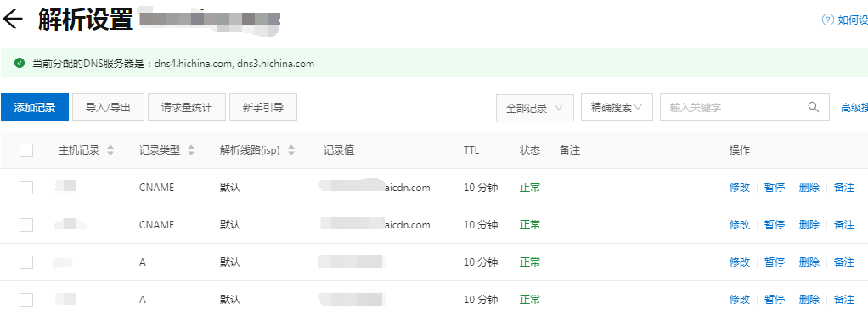Screen dimensions: 868x321
Task: Sort by 记录类型 column arrows
Action: click(x=191, y=150)
